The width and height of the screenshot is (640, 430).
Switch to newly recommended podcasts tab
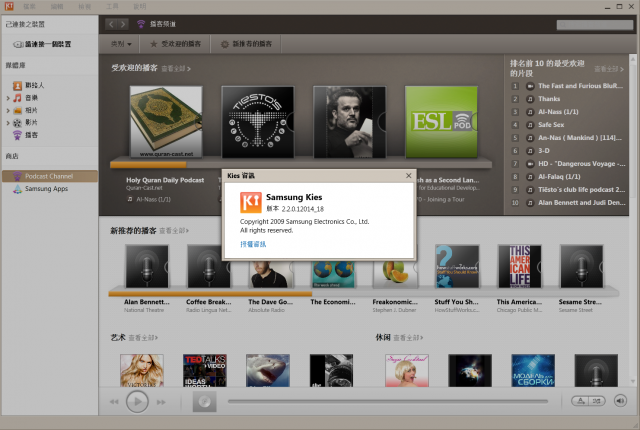tap(246, 44)
